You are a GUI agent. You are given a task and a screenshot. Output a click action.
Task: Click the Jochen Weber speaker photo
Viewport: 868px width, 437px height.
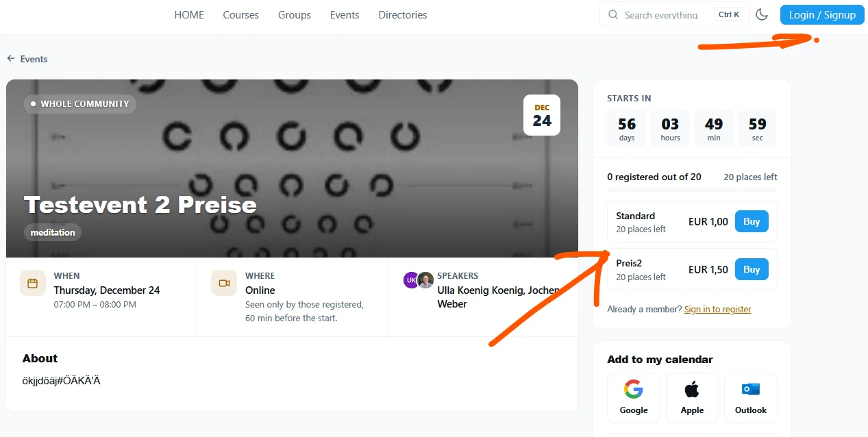425,279
